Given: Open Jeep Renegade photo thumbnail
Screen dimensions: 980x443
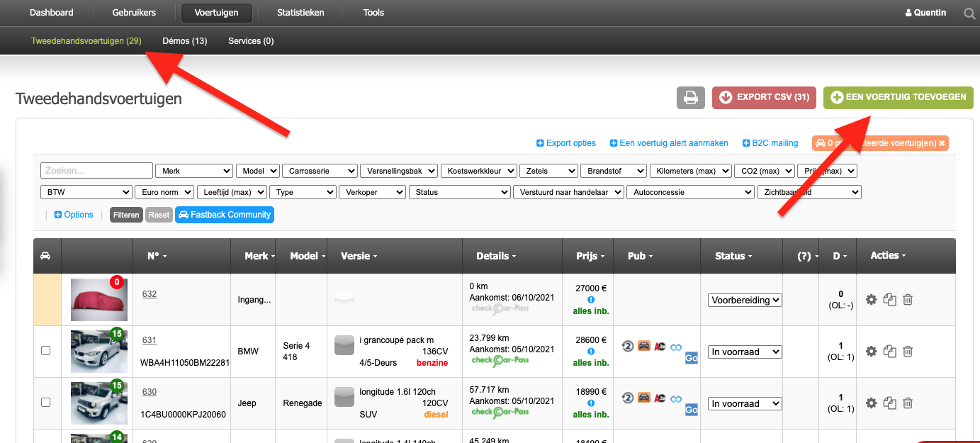Looking at the screenshot, I should tap(98, 403).
